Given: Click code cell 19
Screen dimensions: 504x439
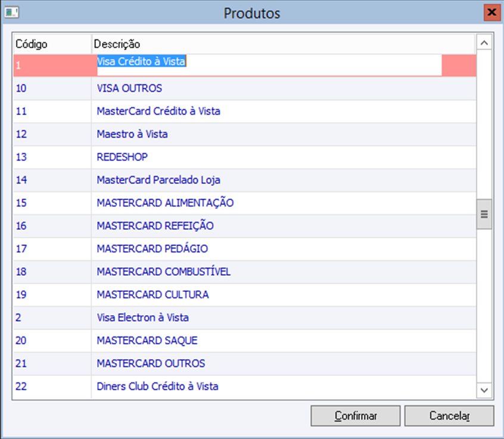Looking at the screenshot, I should coord(52,295).
